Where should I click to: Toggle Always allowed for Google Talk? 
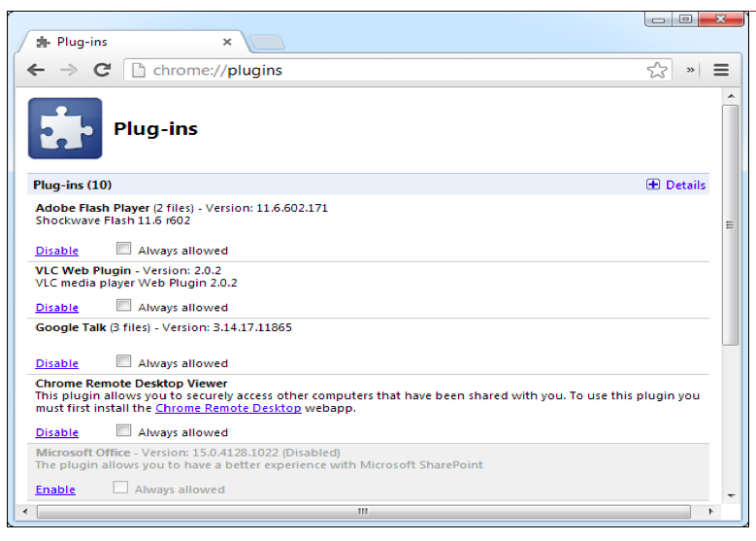click(123, 362)
